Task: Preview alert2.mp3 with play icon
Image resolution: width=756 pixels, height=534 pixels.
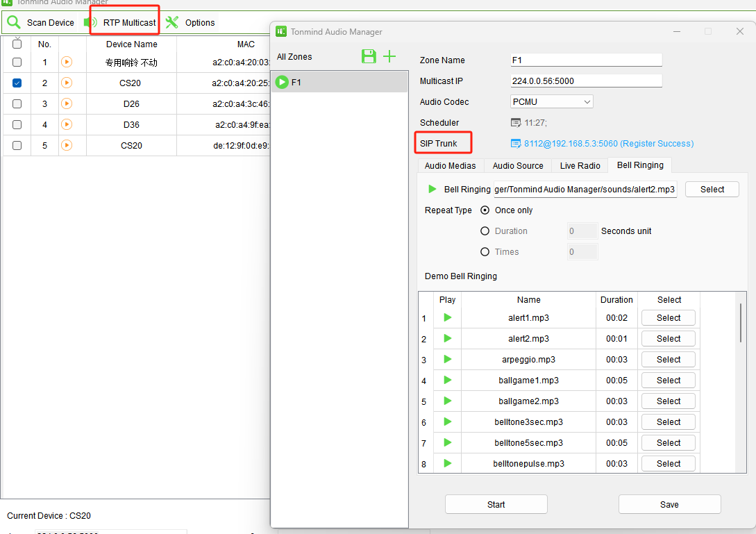Action: 448,338
